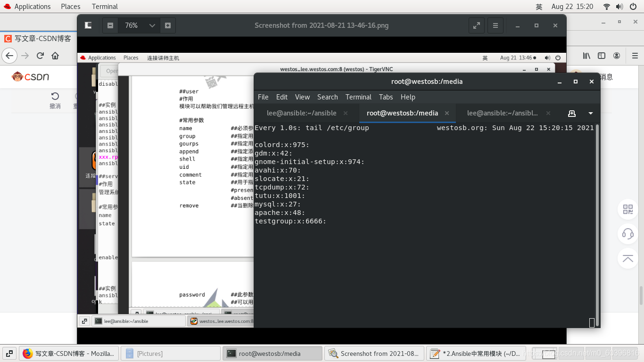This screenshot has width=644, height=362.
Task: Click the gnome-initial-setup:x:974: line
Action: point(310,162)
